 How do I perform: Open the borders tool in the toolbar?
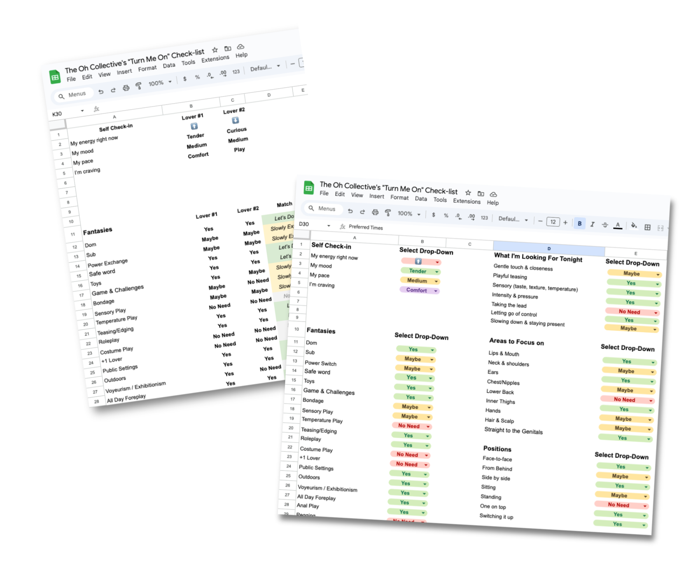pyautogui.click(x=647, y=227)
